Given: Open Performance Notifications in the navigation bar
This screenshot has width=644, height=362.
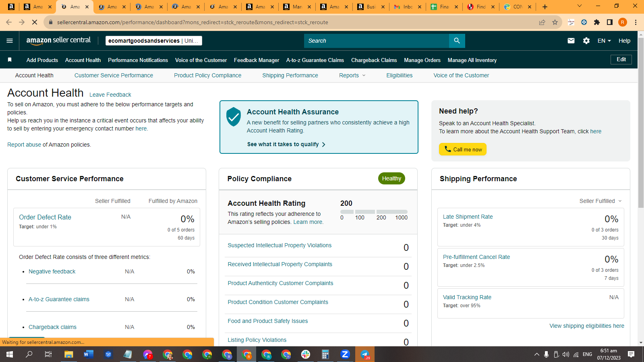Looking at the screenshot, I should 138,60.
